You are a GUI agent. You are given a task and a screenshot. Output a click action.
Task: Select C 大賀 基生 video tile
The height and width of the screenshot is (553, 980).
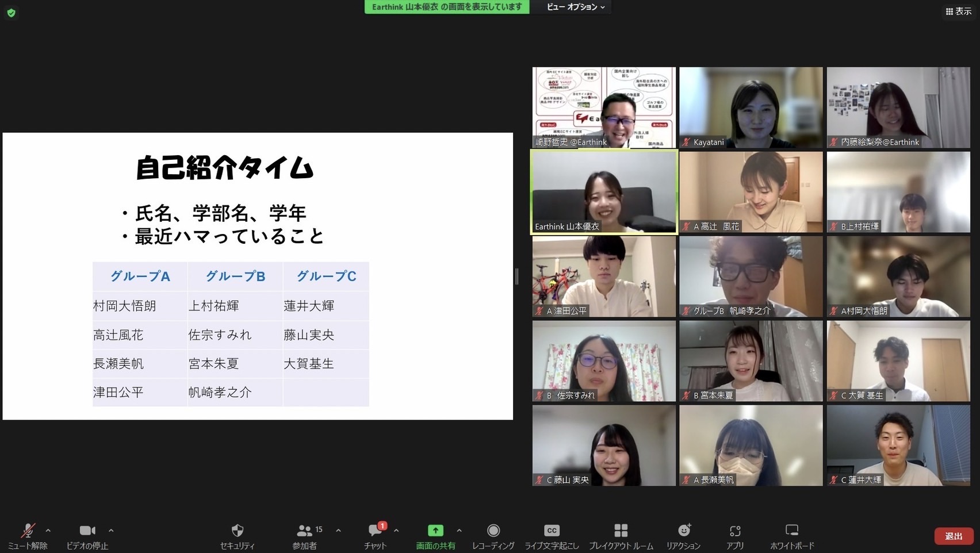click(898, 361)
